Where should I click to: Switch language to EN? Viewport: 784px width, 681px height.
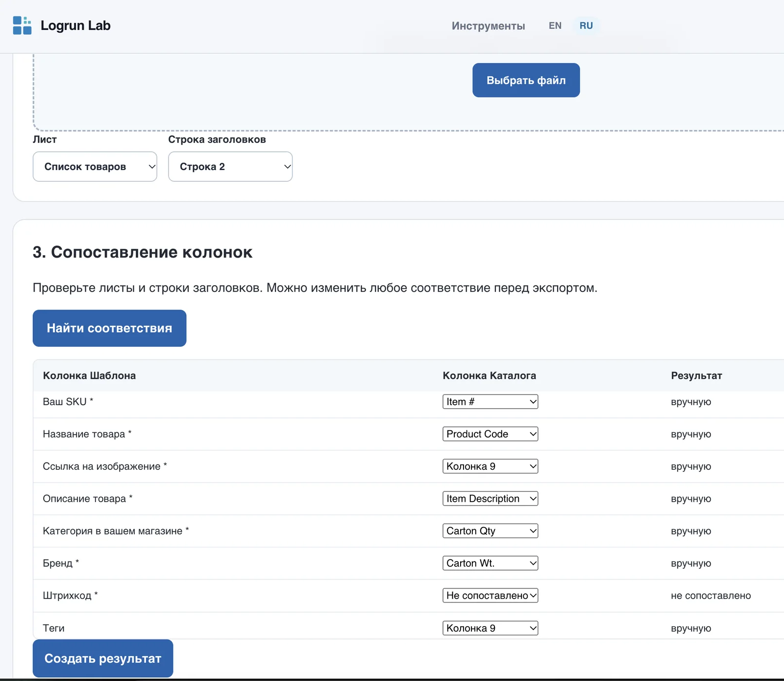pyautogui.click(x=555, y=25)
